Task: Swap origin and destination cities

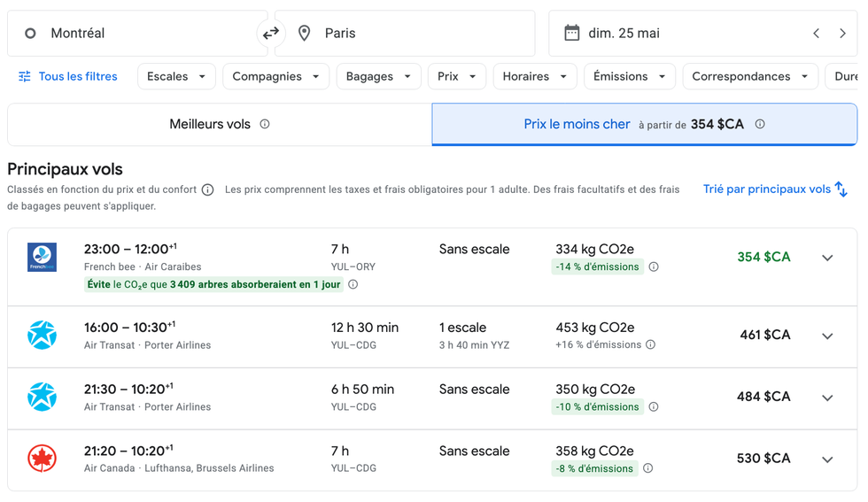Action: click(x=271, y=34)
